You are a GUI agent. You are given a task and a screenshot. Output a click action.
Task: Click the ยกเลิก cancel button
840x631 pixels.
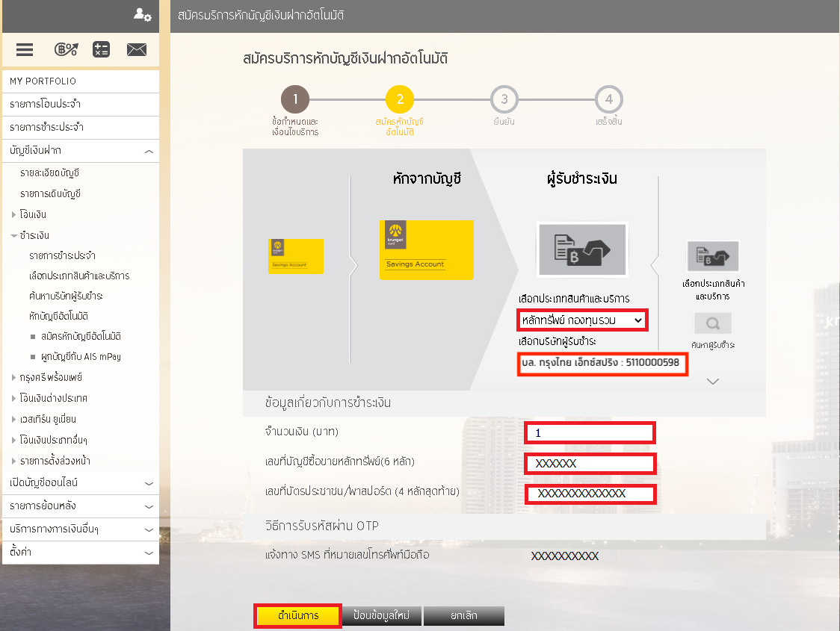pos(463,616)
